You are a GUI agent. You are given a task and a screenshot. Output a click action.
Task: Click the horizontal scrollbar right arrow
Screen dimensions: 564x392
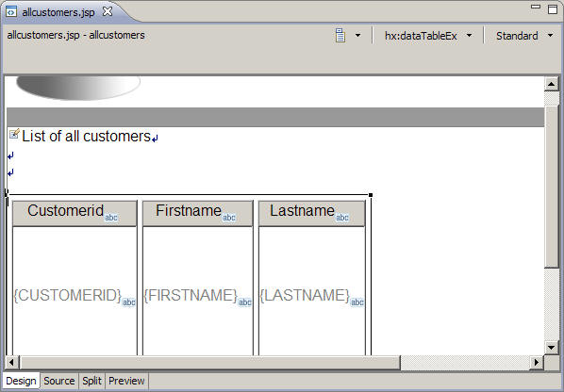click(537, 362)
